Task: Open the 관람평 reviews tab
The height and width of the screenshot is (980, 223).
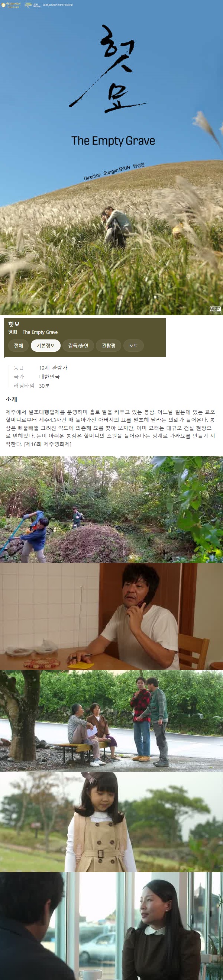Action: click(x=109, y=345)
